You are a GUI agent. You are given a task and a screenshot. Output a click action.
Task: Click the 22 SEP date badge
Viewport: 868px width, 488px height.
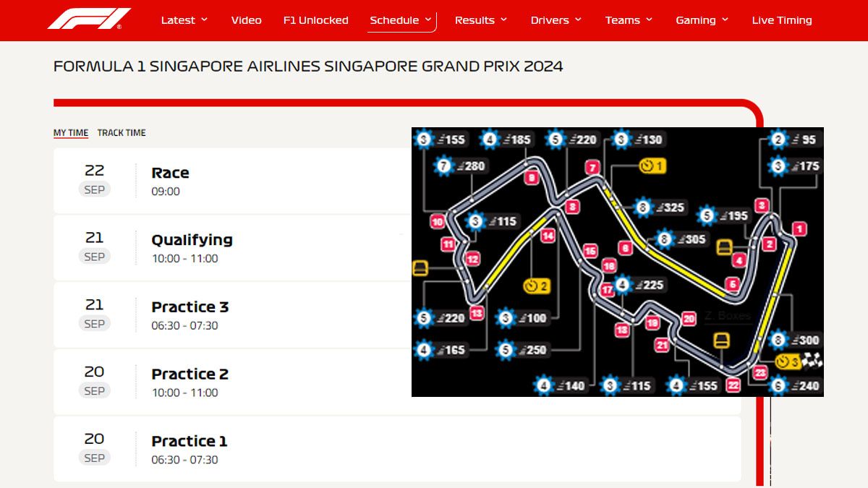click(94, 179)
